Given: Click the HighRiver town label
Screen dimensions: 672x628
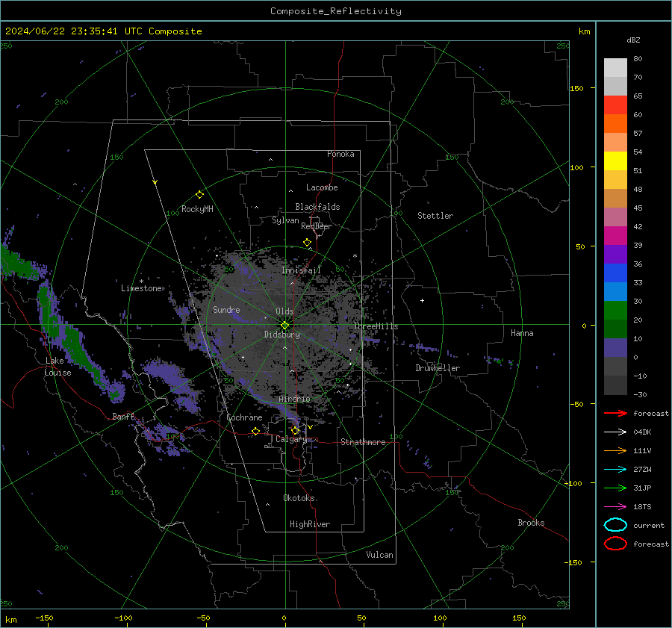Looking at the screenshot, I should [x=310, y=524].
